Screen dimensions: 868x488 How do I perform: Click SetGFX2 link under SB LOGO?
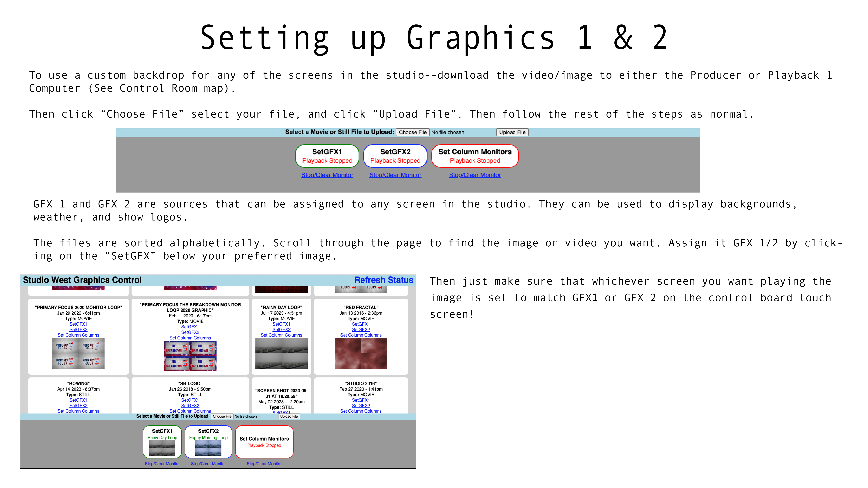(x=190, y=406)
